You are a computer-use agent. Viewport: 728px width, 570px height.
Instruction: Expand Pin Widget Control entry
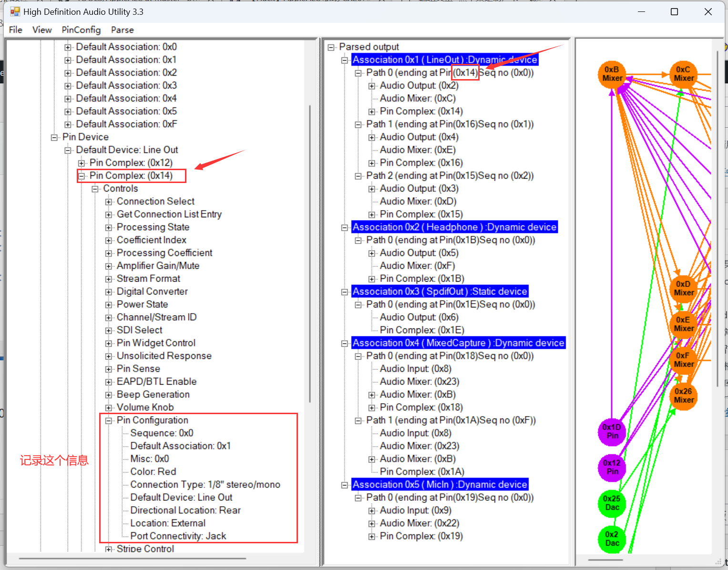click(109, 343)
